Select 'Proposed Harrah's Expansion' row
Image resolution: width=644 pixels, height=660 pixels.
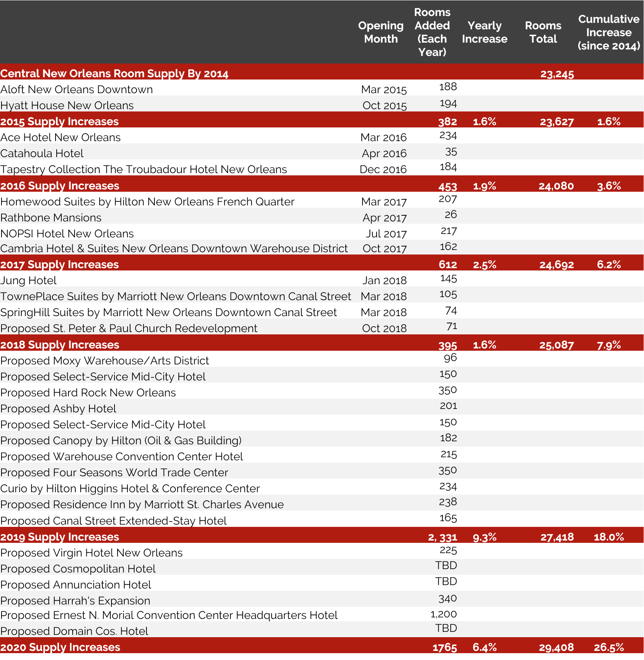click(75, 601)
